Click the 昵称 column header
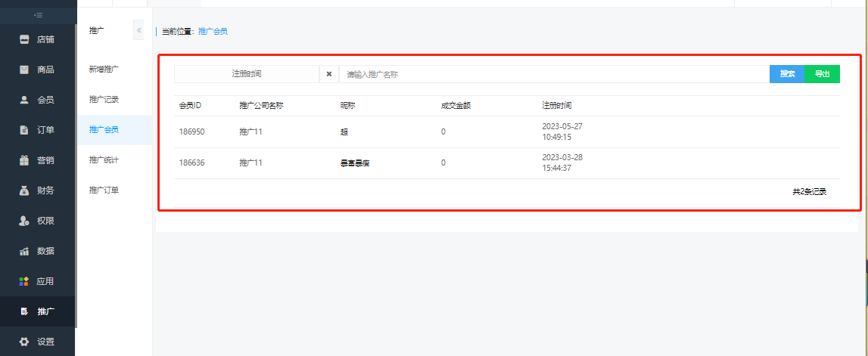 point(347,106)
